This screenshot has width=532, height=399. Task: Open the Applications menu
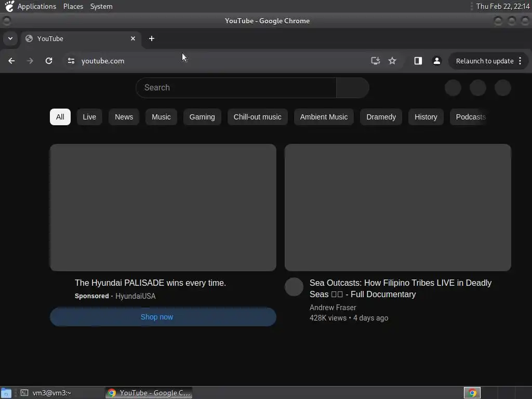coord(37,6)
